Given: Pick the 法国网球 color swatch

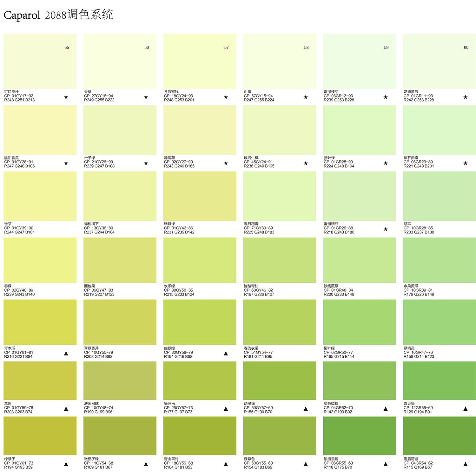Looking at the screenshot, I should click(120, 380).
